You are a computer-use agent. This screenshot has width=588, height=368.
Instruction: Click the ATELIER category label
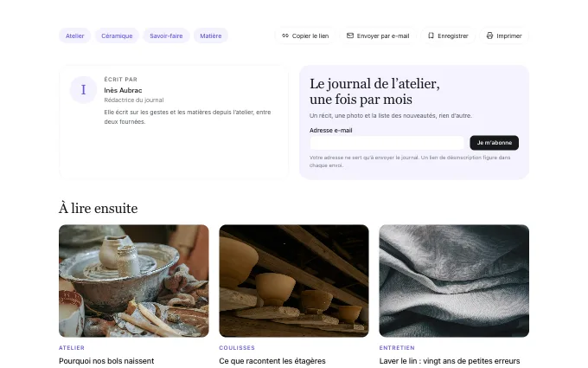tap(72, 348)
